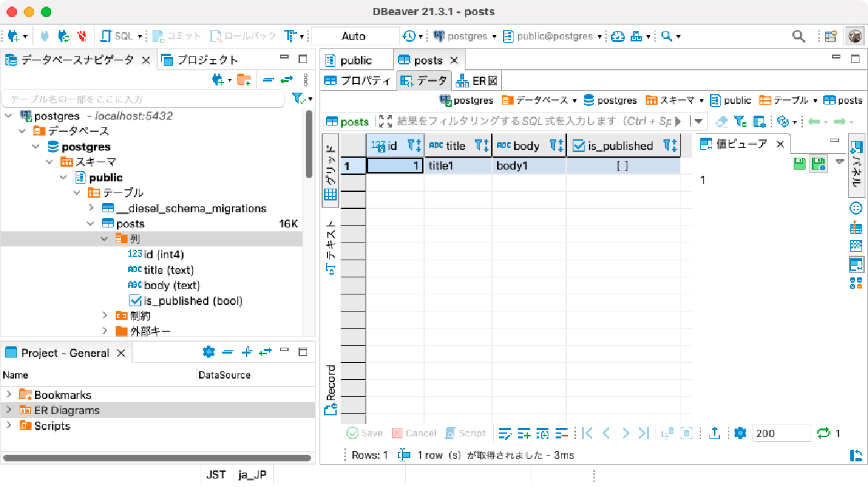Switch to the public editor tab

(x=356, y=60)
